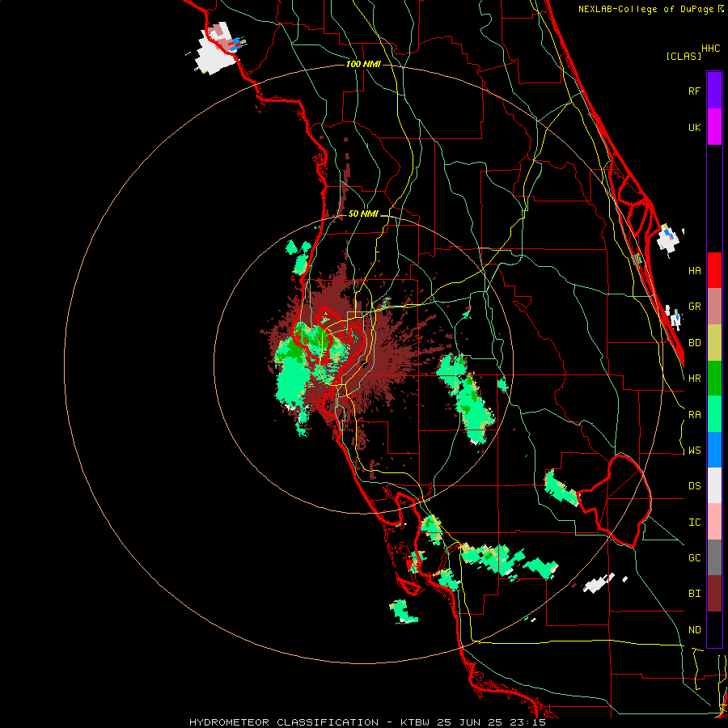Click the "GC" legend label
This screenshot has height=728, width=728.
tap(694, 558)
